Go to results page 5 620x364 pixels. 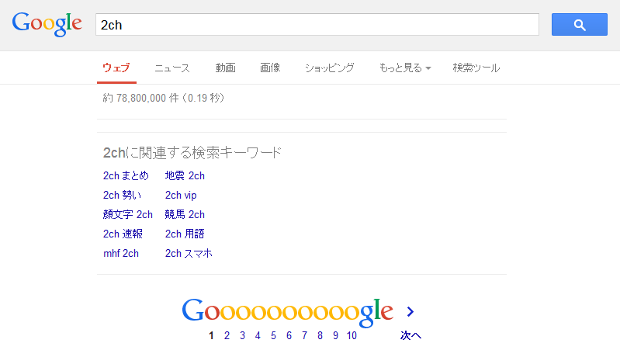272,335
